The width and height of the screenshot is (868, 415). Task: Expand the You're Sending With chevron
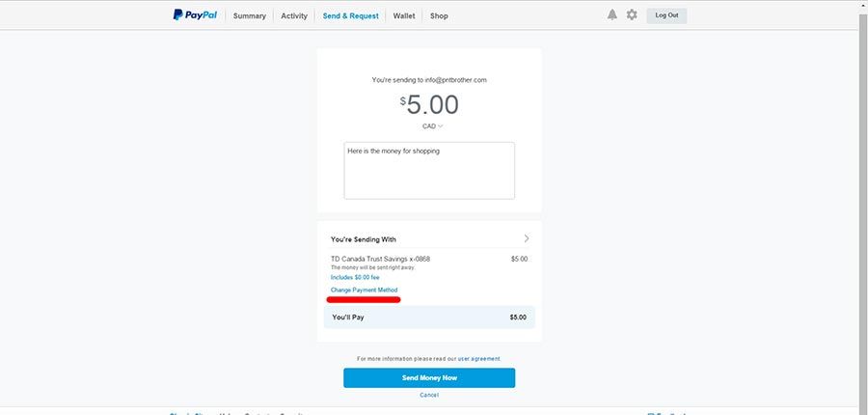[x=527, y=238]
